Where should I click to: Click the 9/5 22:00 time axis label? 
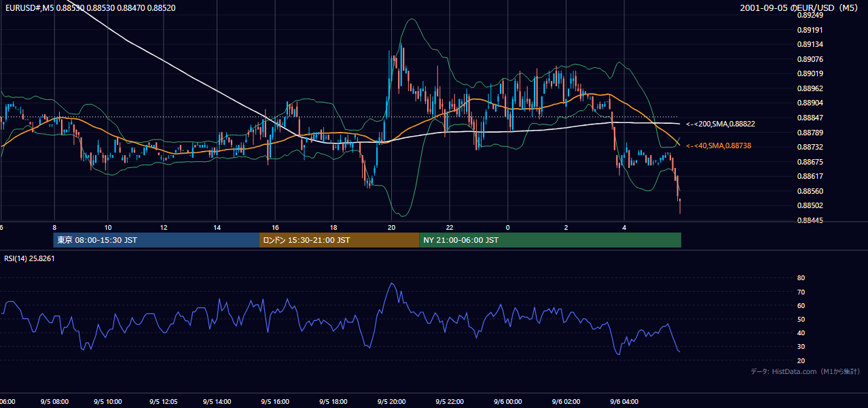coord(450,401)
